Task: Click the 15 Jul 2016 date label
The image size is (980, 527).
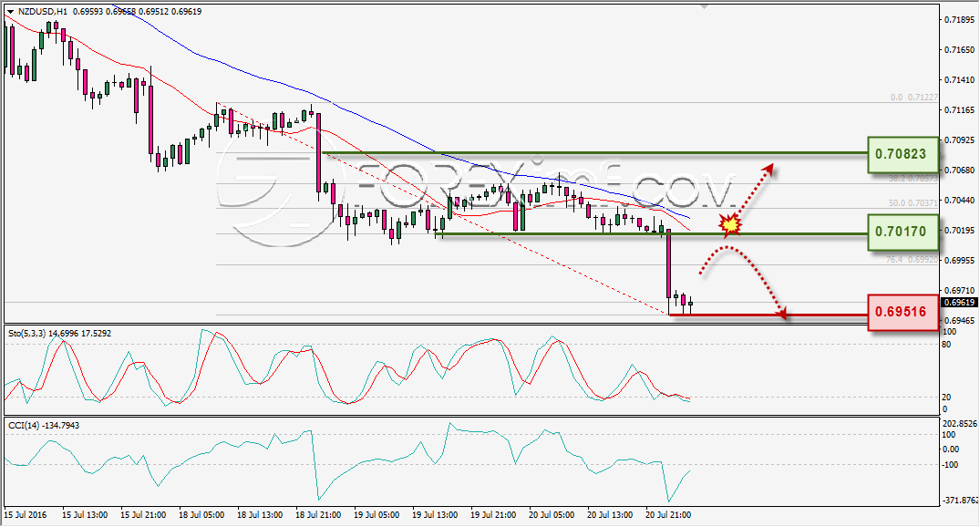Action: 25,515
